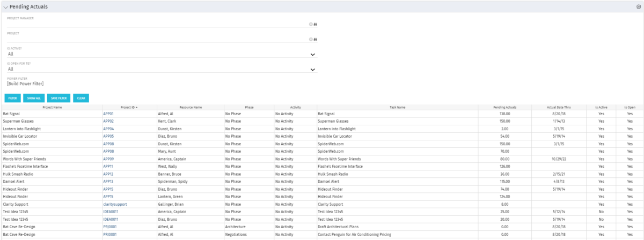Select Hulk Smash Radio project name cell
Viewport: 644px width, 240px height.
click(x=52, y=174)
